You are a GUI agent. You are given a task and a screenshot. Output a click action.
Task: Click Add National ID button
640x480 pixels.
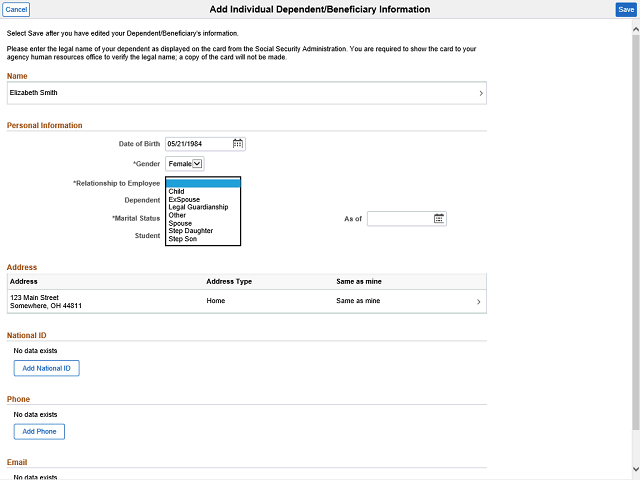46,368
